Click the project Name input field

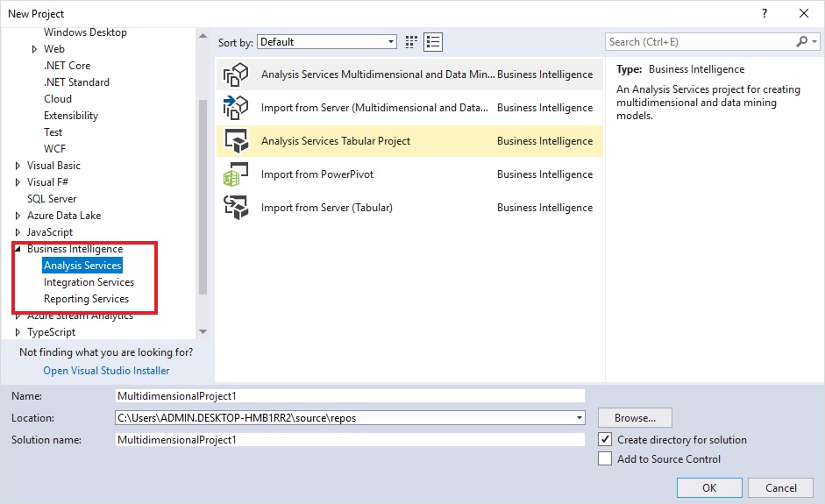[x=350, y=395]
